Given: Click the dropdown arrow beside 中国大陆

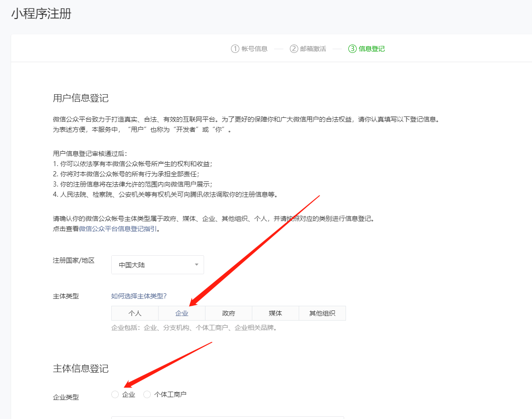Looking at the screenshot, I should (197, 264).
